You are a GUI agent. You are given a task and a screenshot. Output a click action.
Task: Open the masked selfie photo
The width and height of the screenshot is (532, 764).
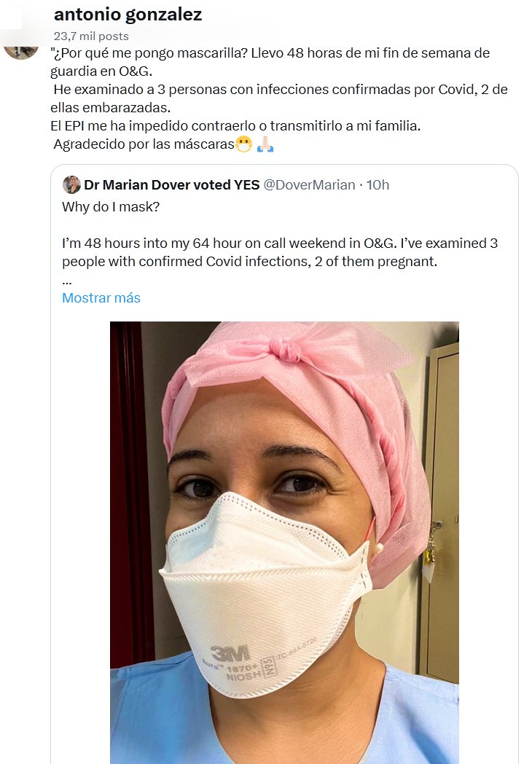point(284,539)
